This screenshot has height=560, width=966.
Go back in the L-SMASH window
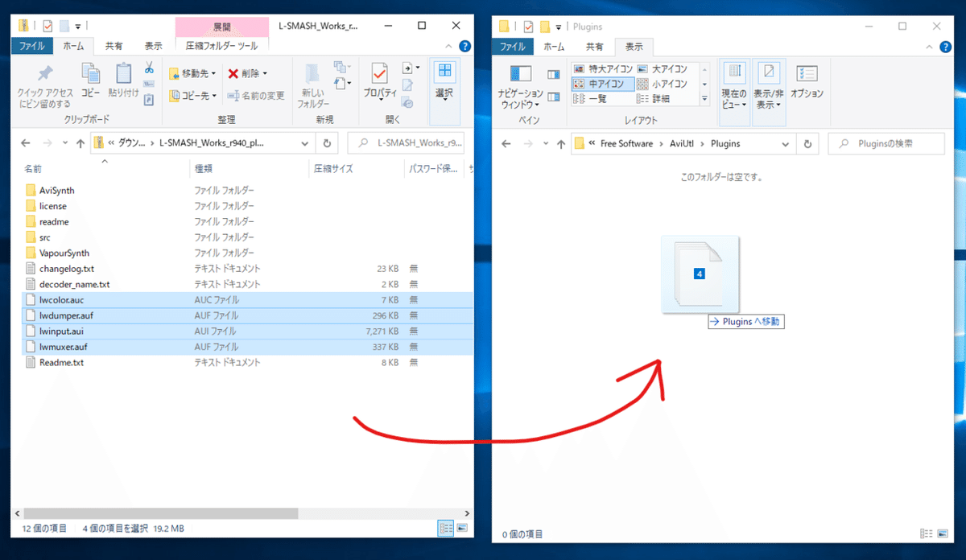26,143
